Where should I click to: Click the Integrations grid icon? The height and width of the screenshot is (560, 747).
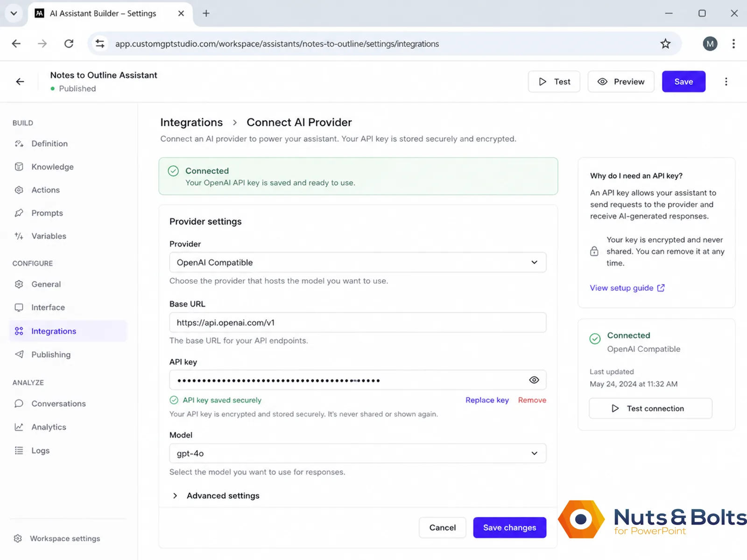click(x=19, y=331)
